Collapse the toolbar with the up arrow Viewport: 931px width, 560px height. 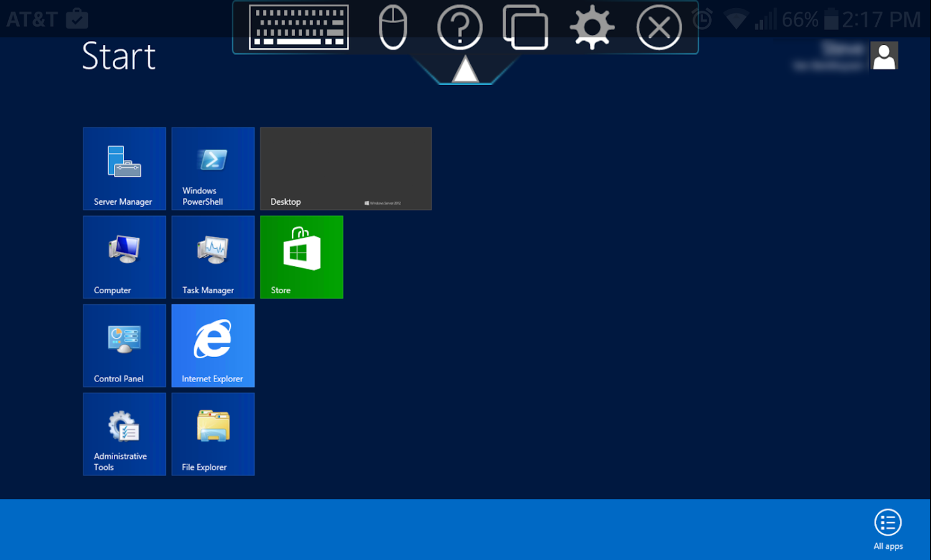pyautogui.click(x=465, y=69)
